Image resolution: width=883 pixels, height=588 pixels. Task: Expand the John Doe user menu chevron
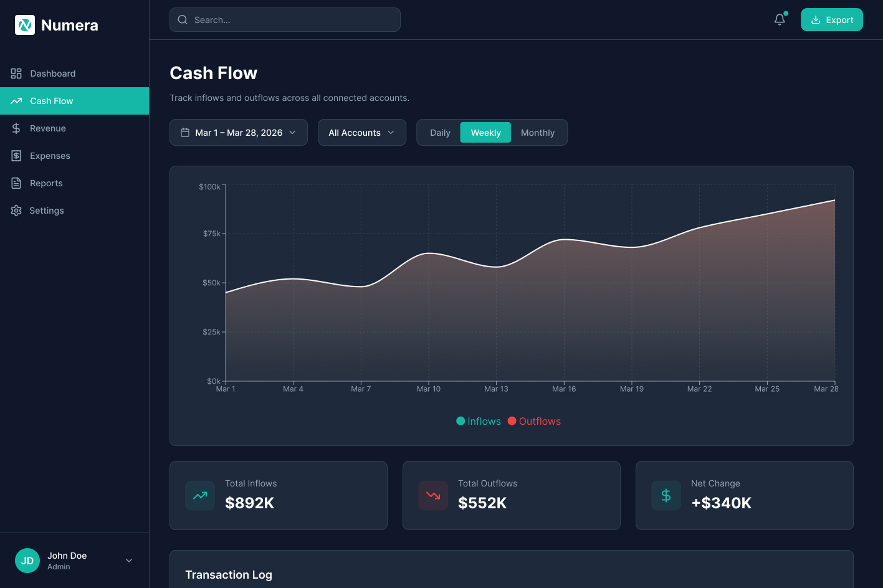click(x=129, y=561)
